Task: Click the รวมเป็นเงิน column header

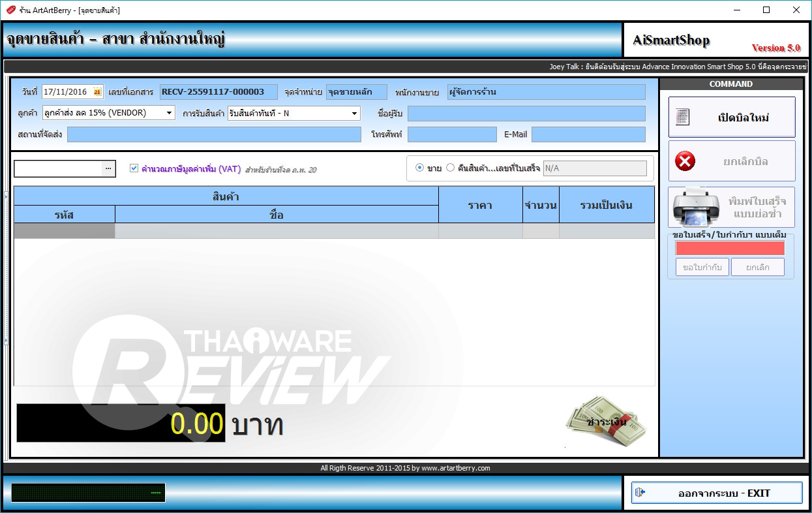Action: pyautogui.click(x=607, y=205)
